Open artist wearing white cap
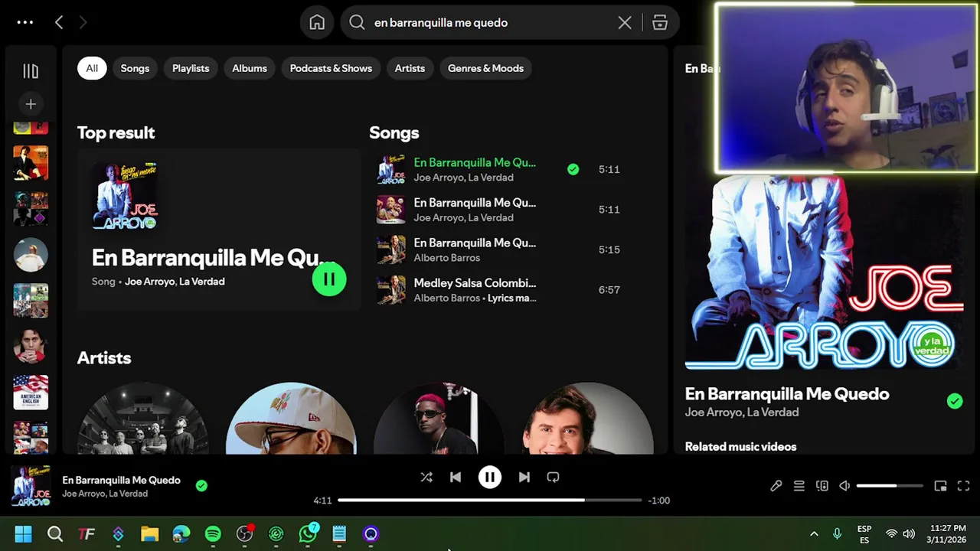The image size is (980, 551). pos(291,419)
